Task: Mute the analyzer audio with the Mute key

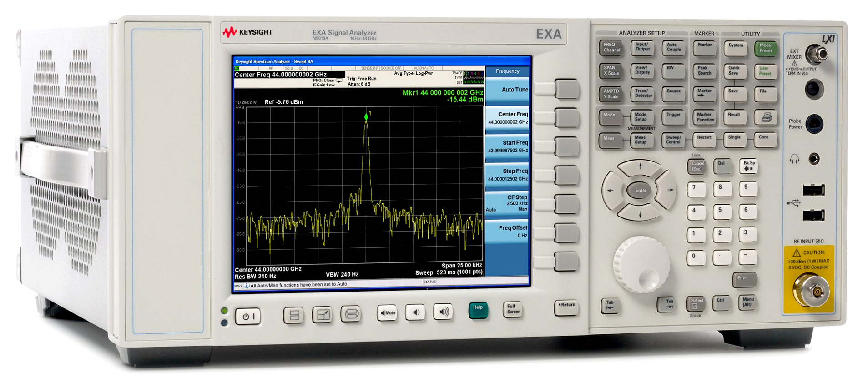Action: pyautogui.click(x=388, y=313)
